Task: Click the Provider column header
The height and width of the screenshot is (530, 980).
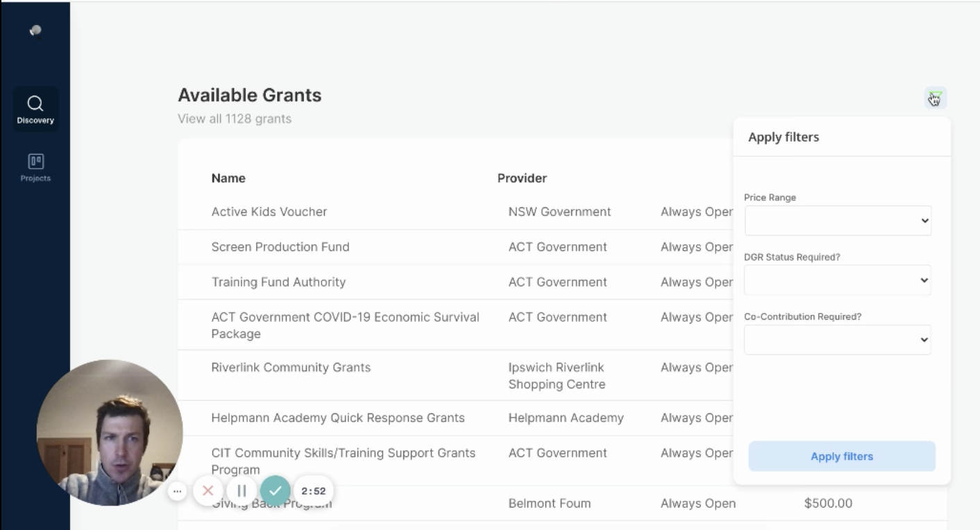Action: (522, 178)
